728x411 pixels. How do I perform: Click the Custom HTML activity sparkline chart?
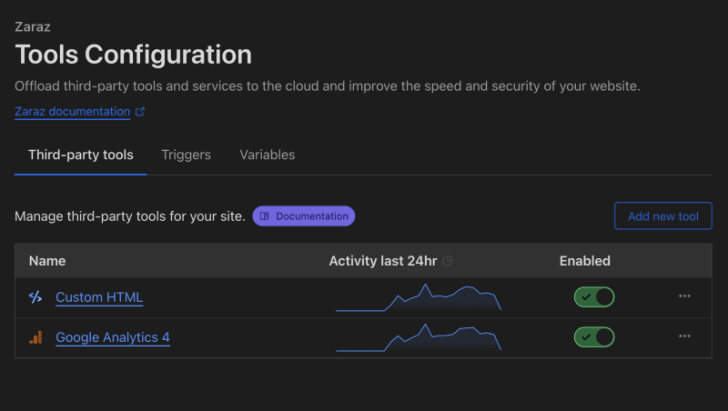(418, 297)
